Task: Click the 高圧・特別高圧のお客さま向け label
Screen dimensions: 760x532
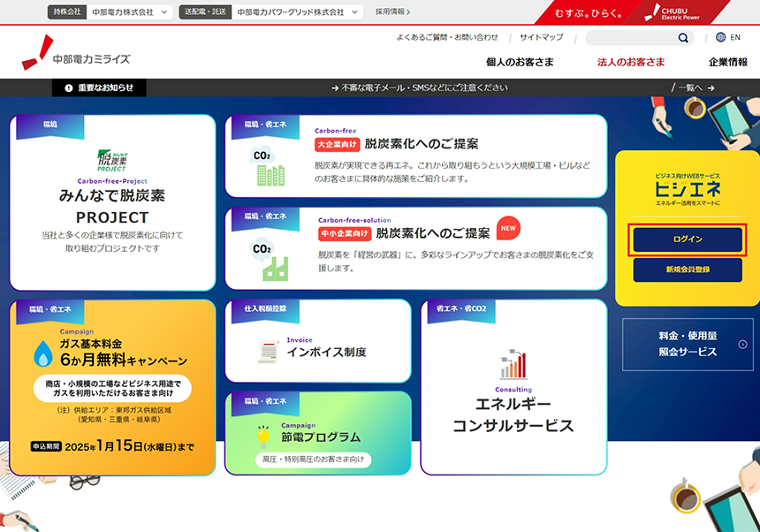Action: coord(313,460)
